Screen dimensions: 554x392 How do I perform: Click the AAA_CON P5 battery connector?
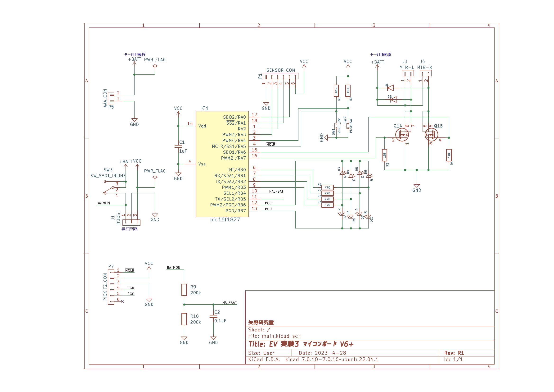tap(111, 98)
